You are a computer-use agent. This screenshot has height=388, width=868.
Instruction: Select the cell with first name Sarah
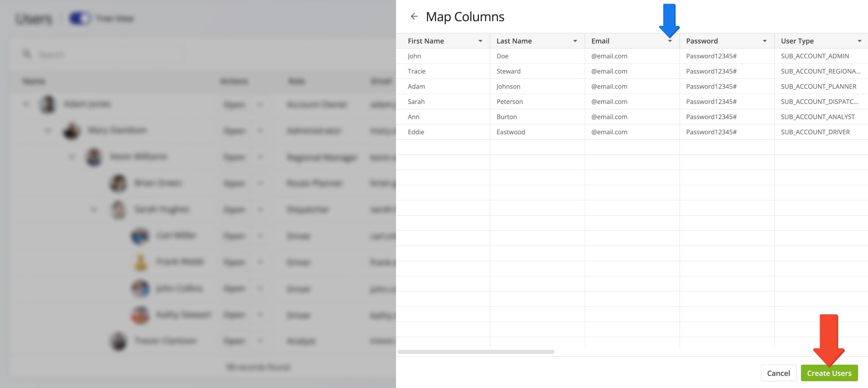[443, 102]
